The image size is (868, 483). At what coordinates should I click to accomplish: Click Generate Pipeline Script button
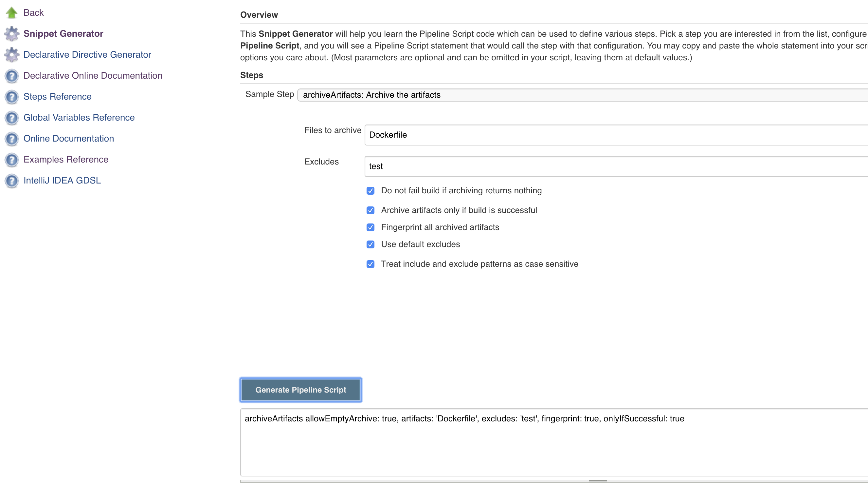click(300, 390)
